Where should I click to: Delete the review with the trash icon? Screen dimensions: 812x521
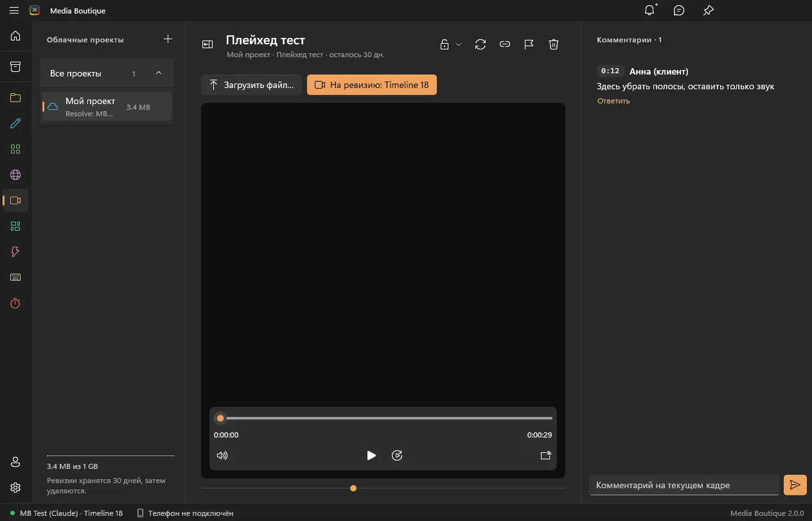click(x=554, y=44)
